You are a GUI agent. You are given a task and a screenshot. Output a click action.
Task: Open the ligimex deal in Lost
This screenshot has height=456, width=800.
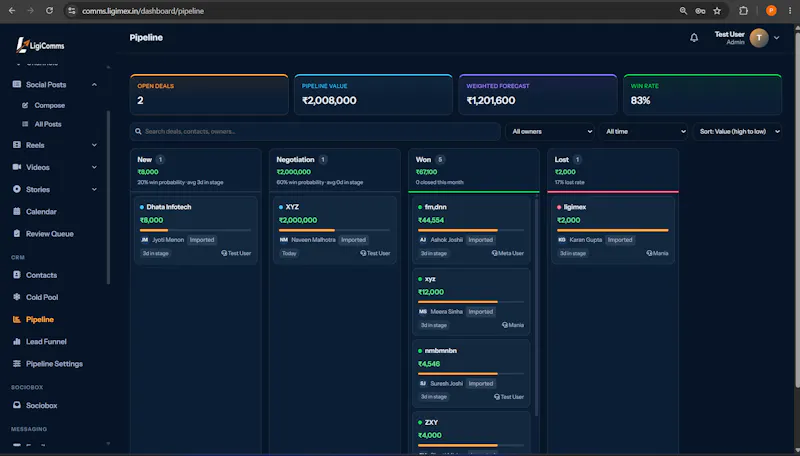(x=613, y=230)
